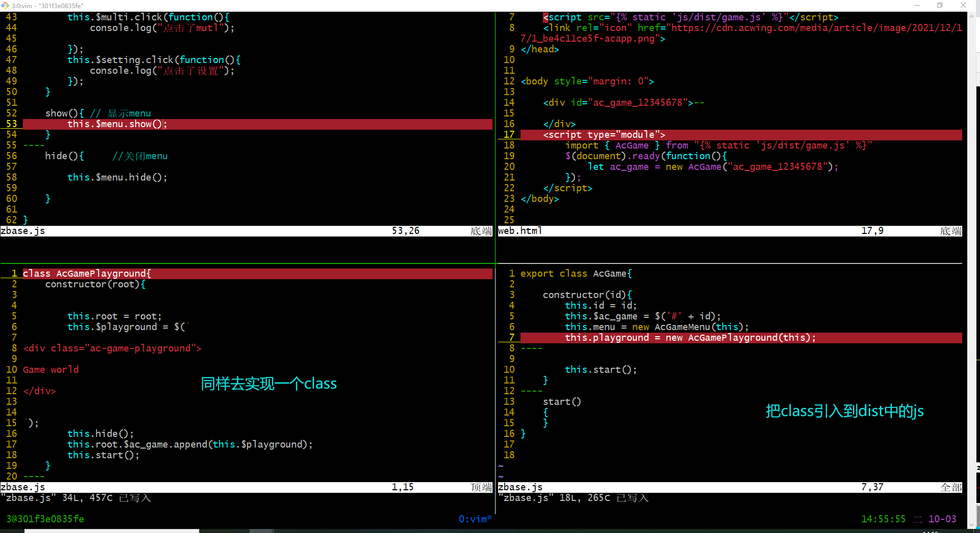Click the hide(){ method line

tap(65, 156)
